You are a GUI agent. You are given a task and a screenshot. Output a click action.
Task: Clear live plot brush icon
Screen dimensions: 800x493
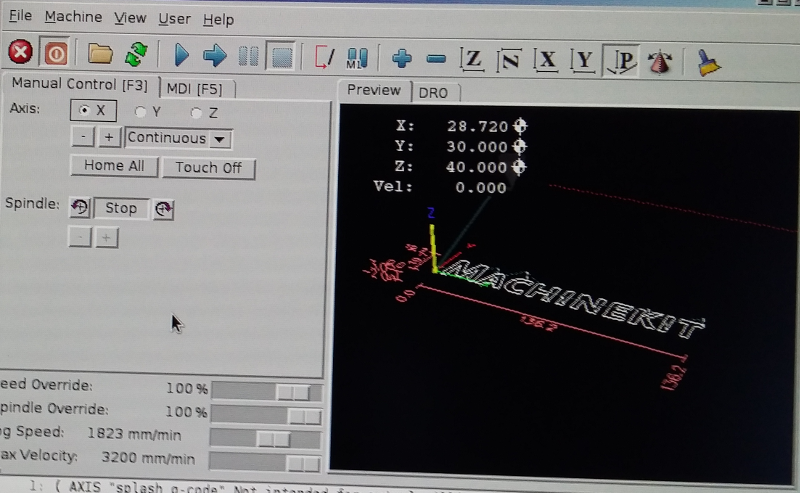[709, 63]
